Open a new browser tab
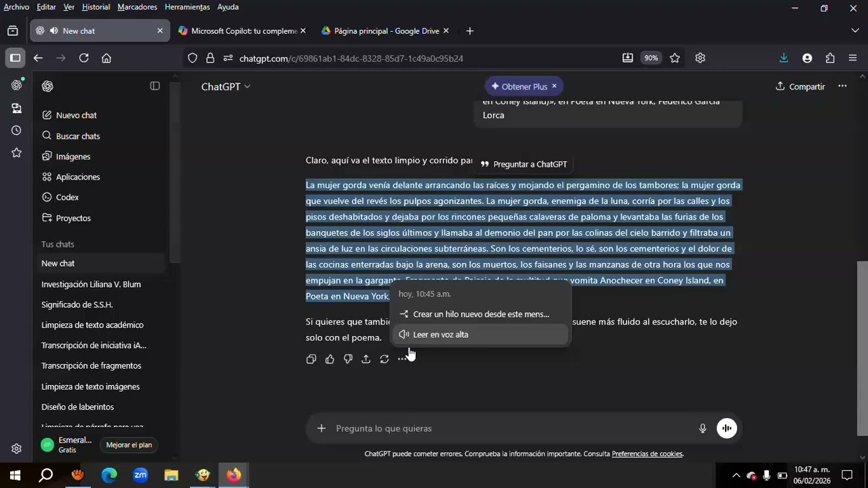Image resolution: width=868 pixels, height=488 pixels. click(x=469, y=30)
